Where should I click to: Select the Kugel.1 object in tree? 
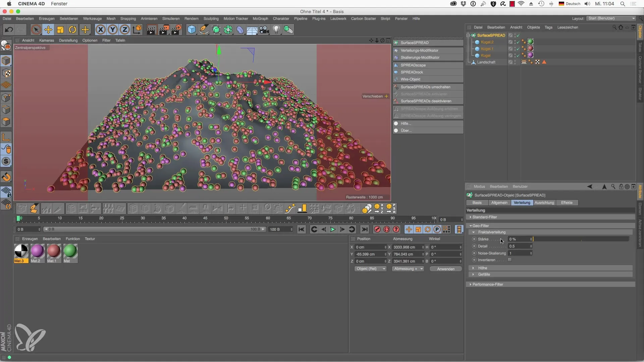487,49
